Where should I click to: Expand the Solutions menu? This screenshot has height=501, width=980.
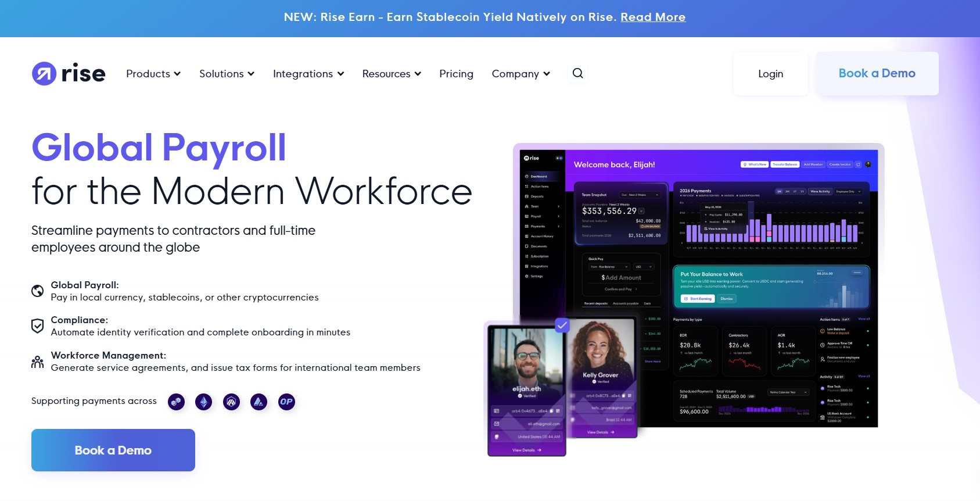click(227, 74)
